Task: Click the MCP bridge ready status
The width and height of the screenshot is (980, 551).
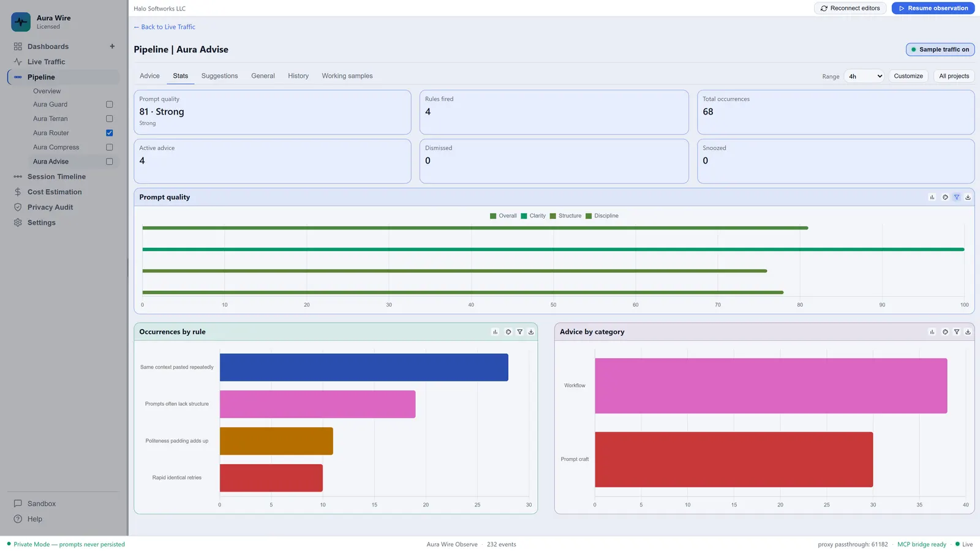Action: pos(922,544)
